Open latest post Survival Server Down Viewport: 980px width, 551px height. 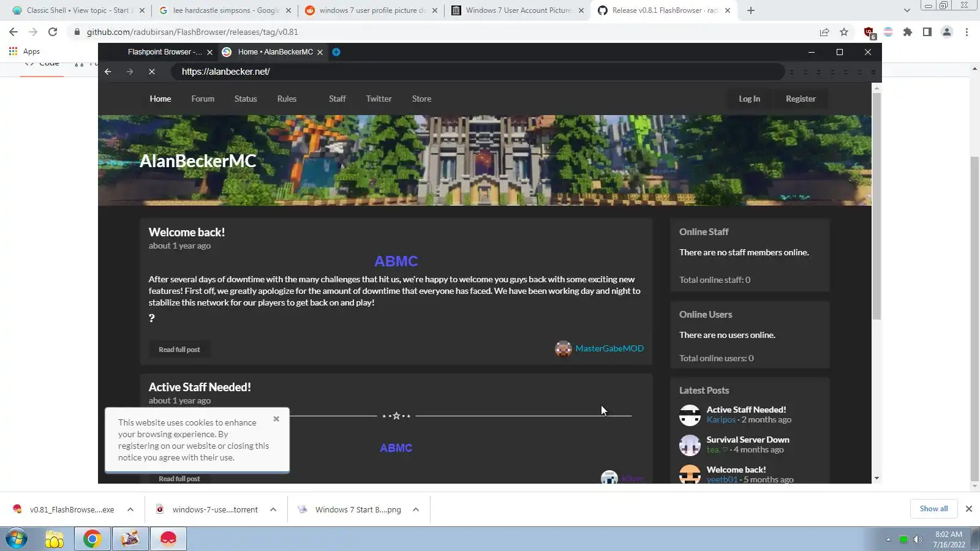[x=748, y=440]
